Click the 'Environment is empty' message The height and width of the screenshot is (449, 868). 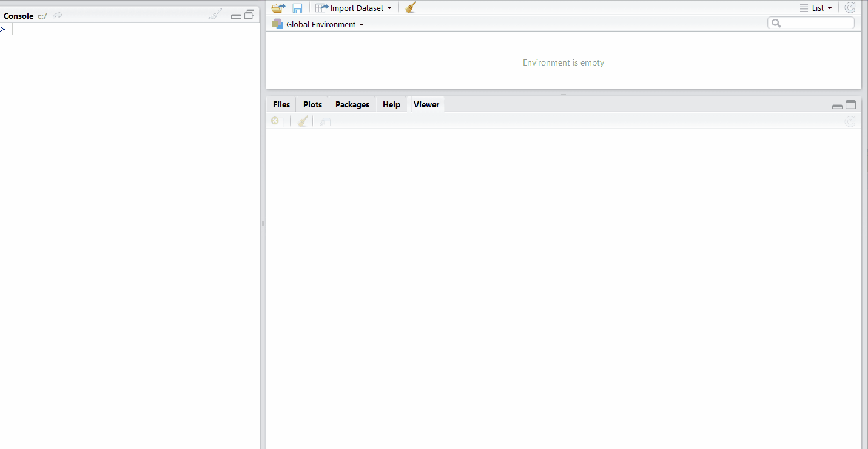point(564,62)
